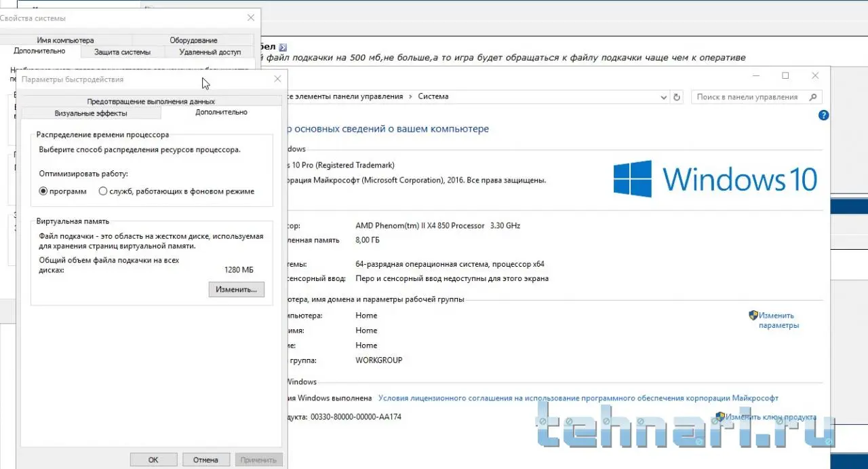Click 'Изменить...' virtual memory button

point(236,289)
